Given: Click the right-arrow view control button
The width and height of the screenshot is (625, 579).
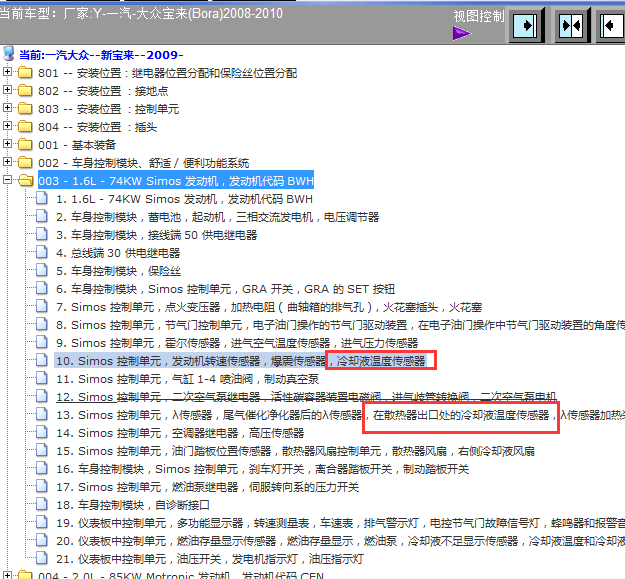Looking at the screenshot, I should pyautogui.click(x=527, y=26).
